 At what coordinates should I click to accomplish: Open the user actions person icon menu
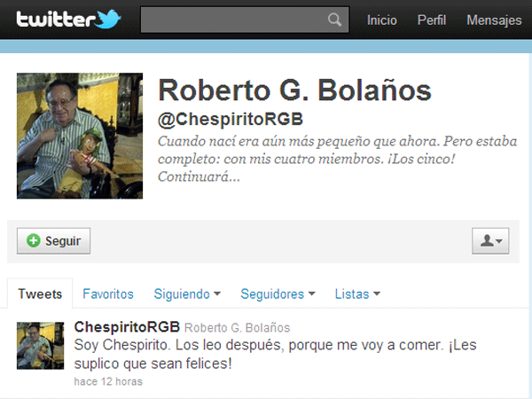coord(490,241)
